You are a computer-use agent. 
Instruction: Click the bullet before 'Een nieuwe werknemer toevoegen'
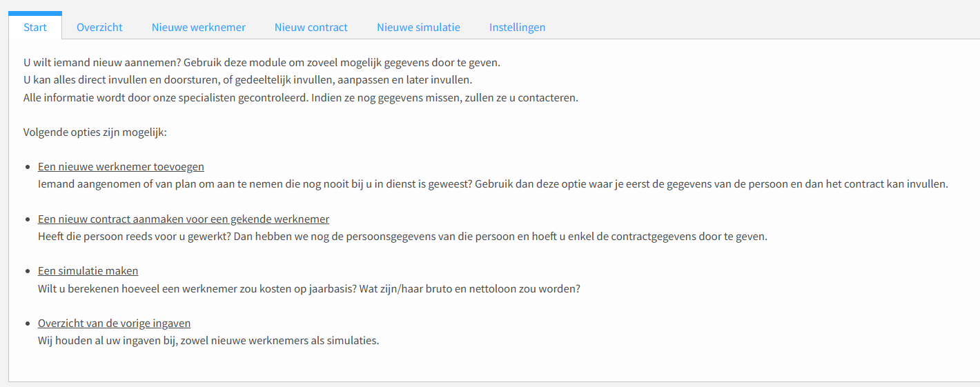click(x=28, y=168)
